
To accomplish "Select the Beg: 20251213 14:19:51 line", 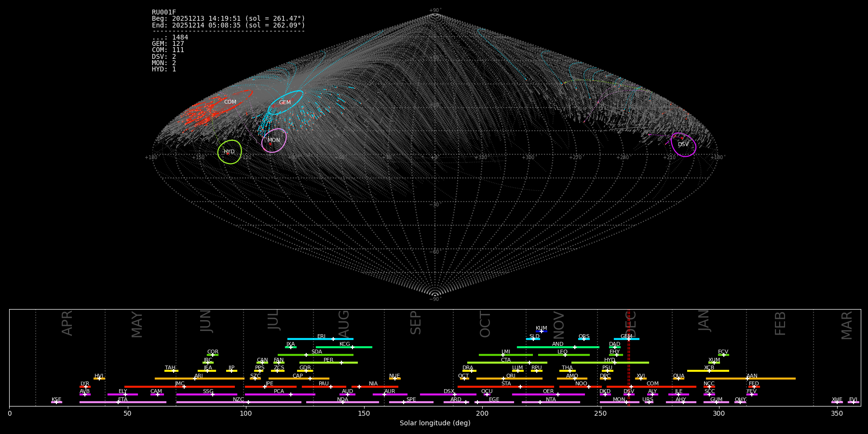I will coord(229,19).
